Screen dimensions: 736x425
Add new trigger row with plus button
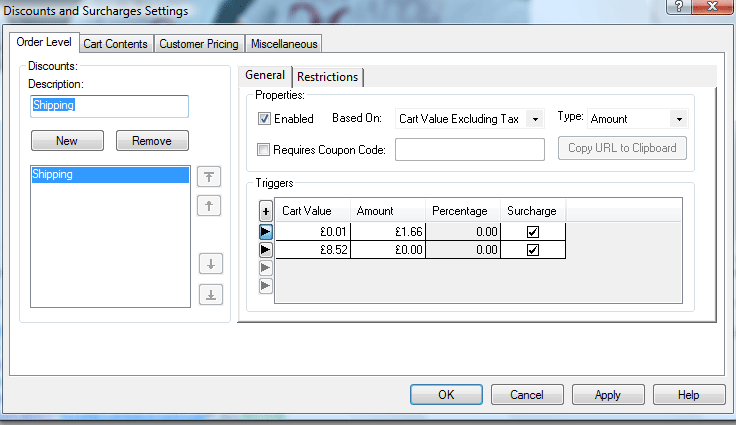(265, 211)
